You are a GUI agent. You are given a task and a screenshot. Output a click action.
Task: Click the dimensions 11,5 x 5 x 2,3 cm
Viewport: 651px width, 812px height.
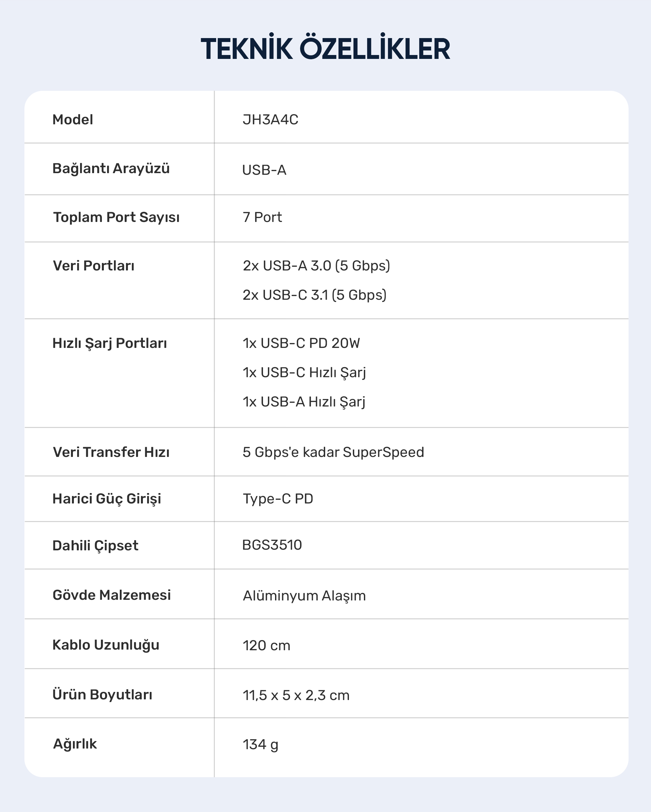pos(296,695)
